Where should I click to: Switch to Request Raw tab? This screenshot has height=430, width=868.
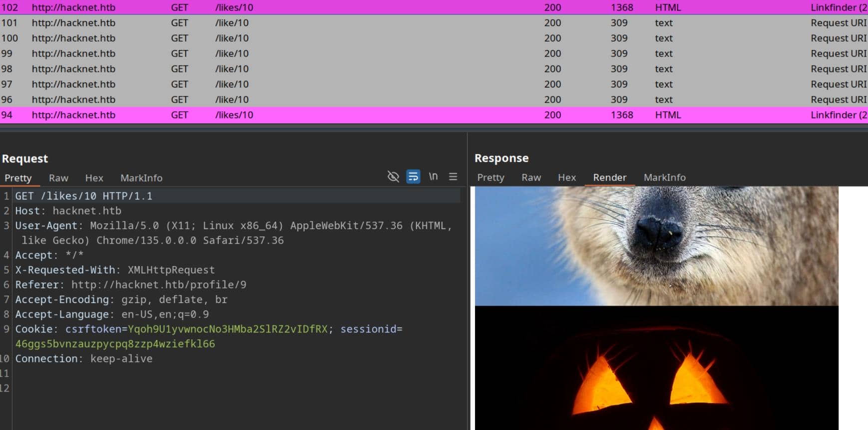(x=58, y=178)
